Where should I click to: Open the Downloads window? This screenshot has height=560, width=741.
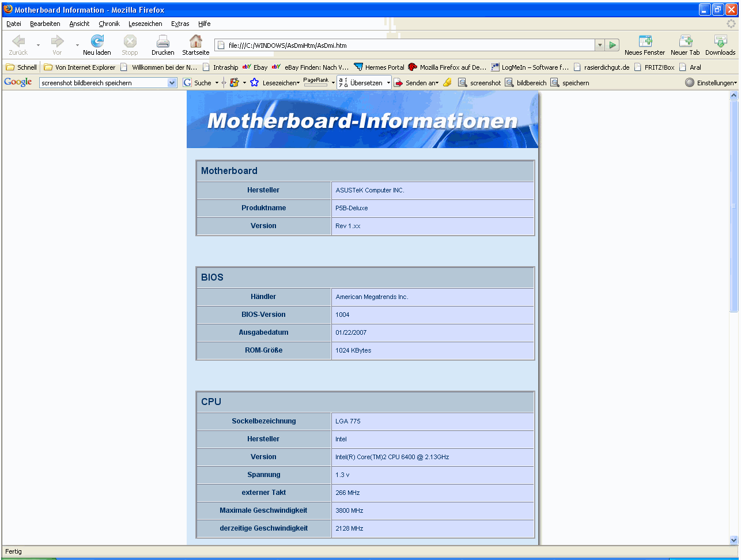720,44
